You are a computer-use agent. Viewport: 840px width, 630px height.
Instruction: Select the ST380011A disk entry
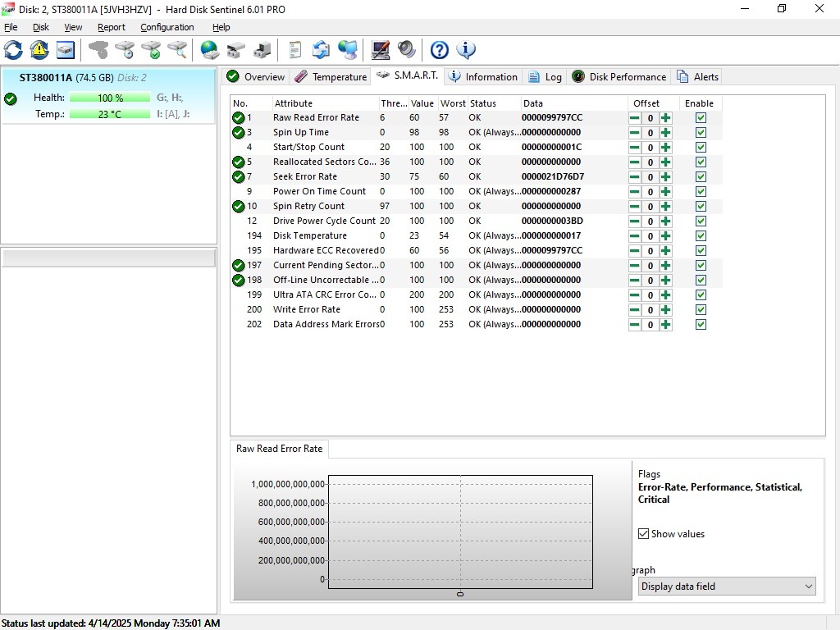tap(109, 96)
